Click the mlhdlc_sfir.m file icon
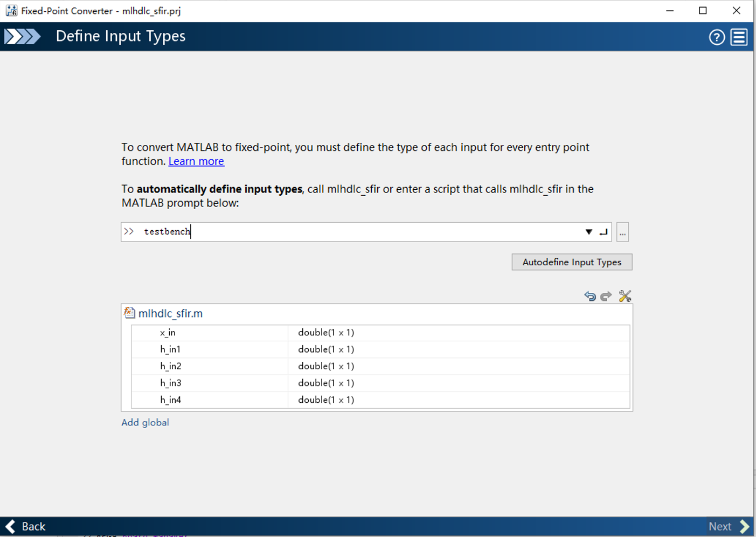The image size is (756, 537). click(x=129, y=313)
